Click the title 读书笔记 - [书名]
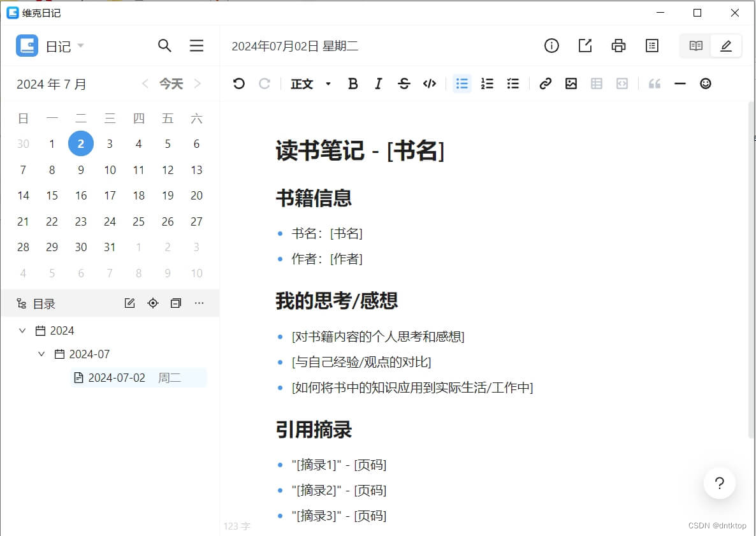 (x=360, y=150)
